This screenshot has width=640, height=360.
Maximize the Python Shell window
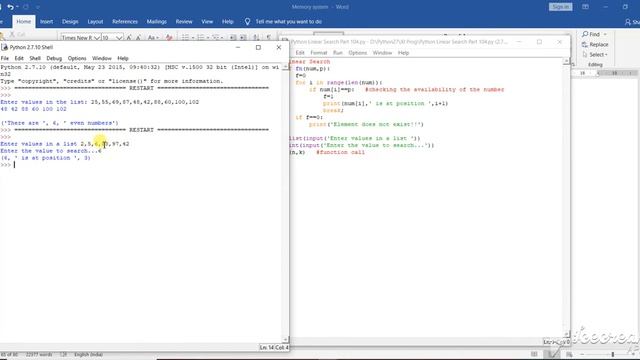258,47
